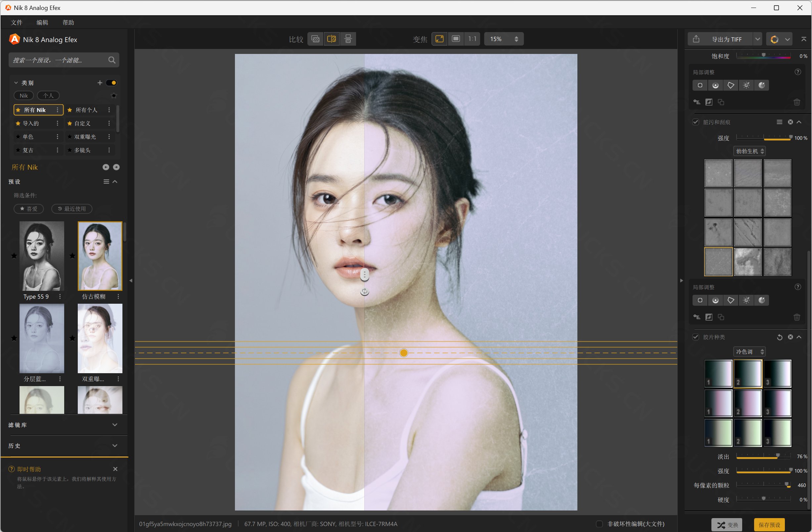Image resolution: width=812 pixels, height=532 pixels.
Task: Click the search magnifier icon
Action: tap(112, 60)
